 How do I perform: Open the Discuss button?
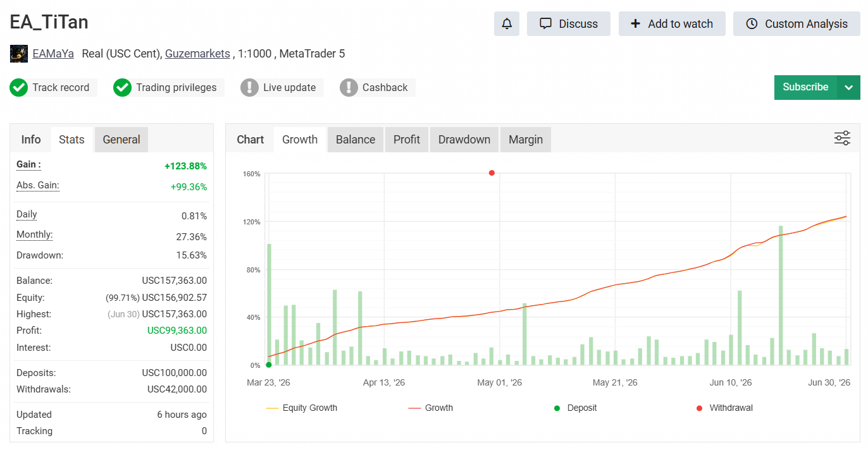tap(569, 24)
